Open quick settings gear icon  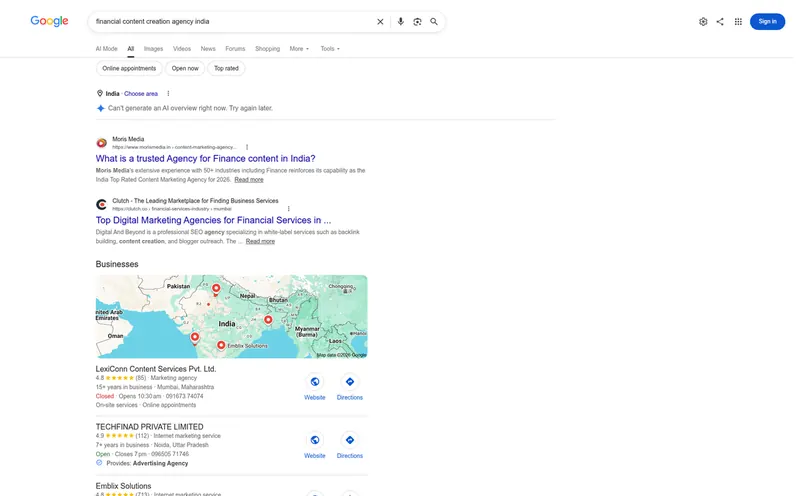tap(703, 21)
